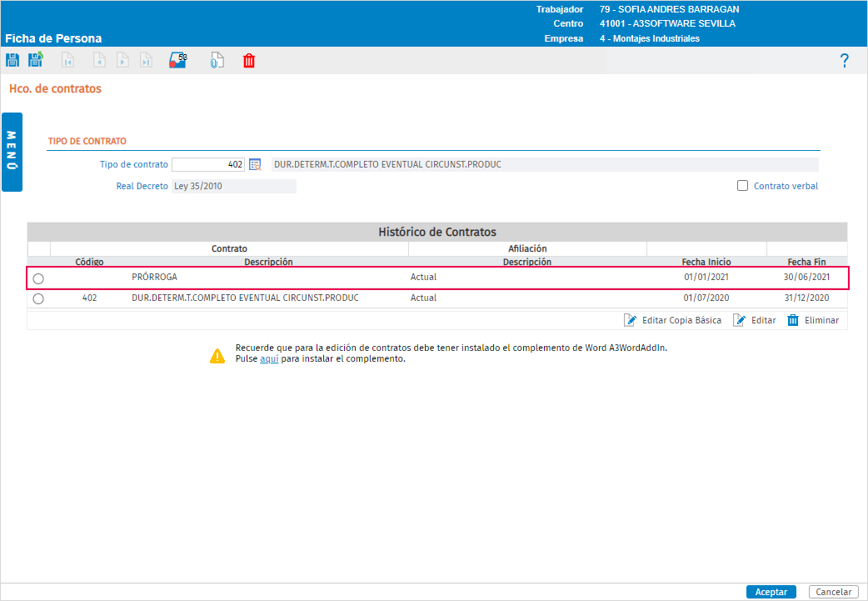Click end date 30/06/2021 cell

[x=806, y=277]
